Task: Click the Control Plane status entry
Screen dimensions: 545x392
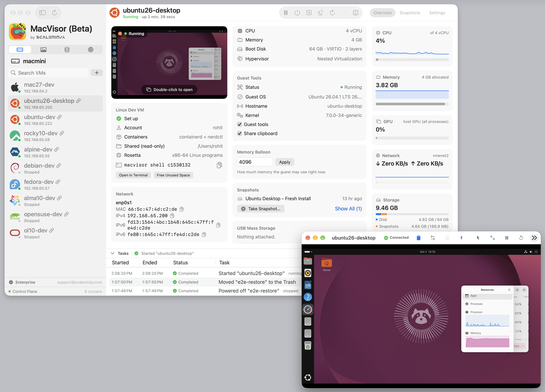Action: tap(25, 291)
